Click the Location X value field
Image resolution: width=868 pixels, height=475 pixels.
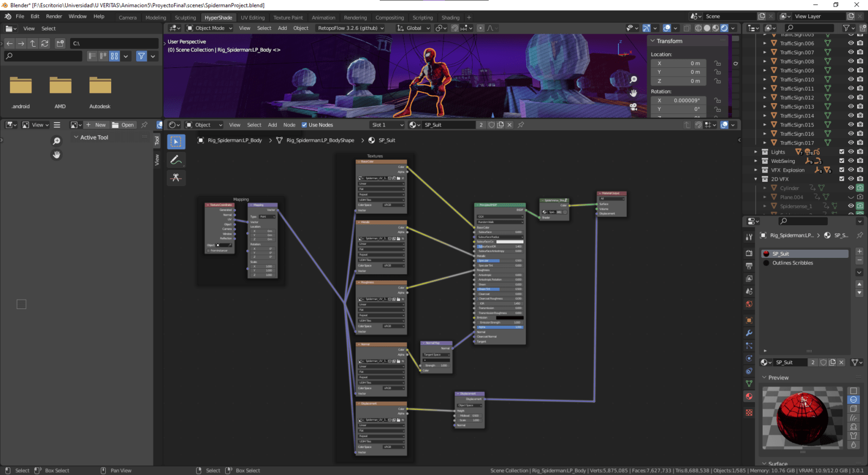coord(680,64)
